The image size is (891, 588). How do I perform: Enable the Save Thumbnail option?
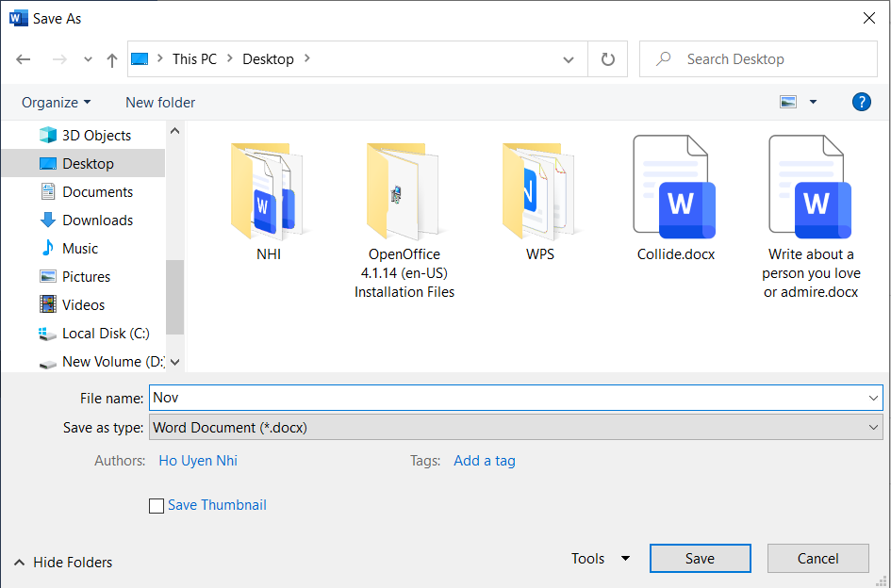click(x=157, y=505)
